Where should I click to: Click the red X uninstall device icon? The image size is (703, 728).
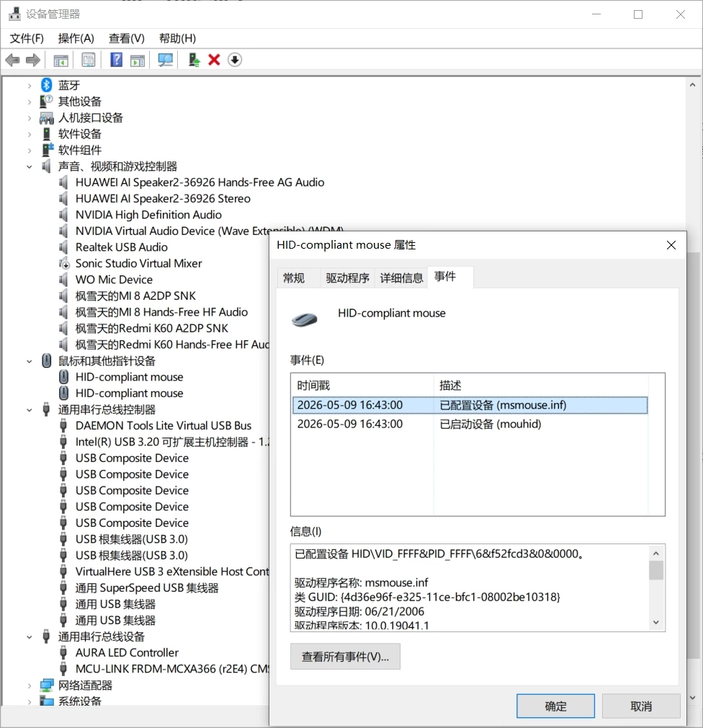[x=214, y=60]
